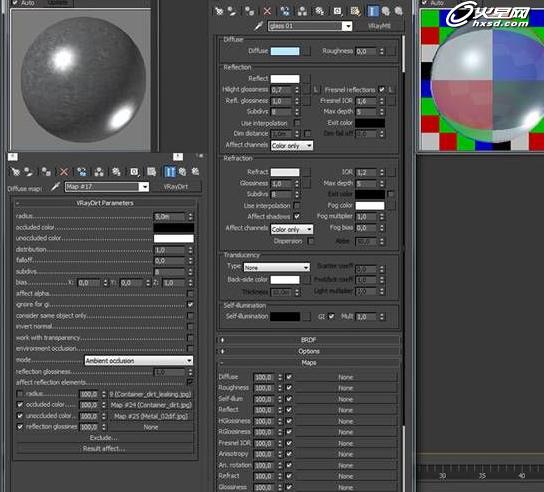Click the Exclude... button

(x=104, y=438)
